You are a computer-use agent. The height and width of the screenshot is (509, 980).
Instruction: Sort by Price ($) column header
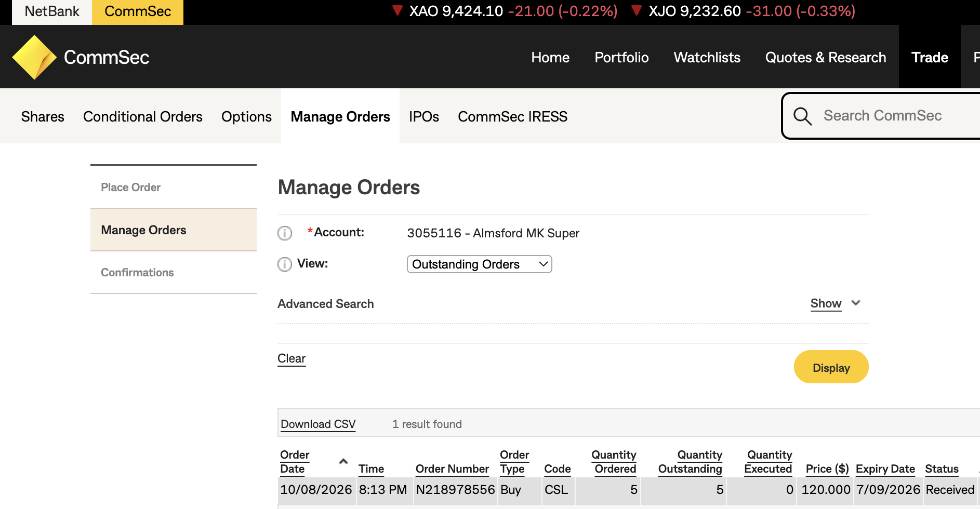827,469
